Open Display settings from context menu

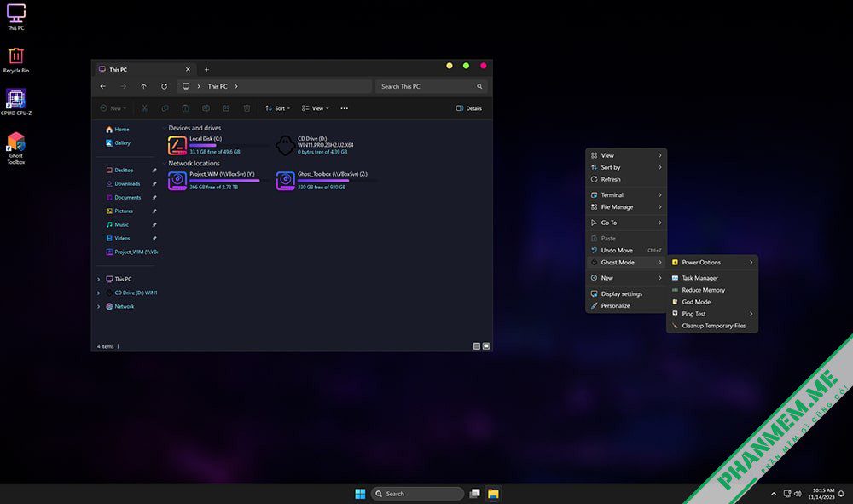pyautogui.click(x=626, y=294)
